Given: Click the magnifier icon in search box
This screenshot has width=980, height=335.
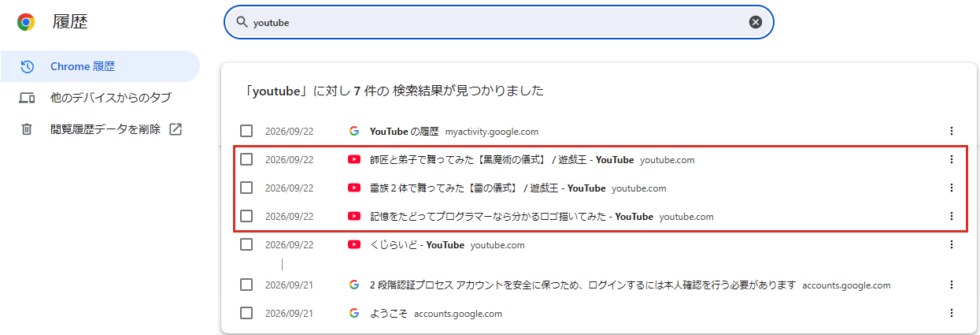Looking at the screenshot, I should click(x=242, y=22).
